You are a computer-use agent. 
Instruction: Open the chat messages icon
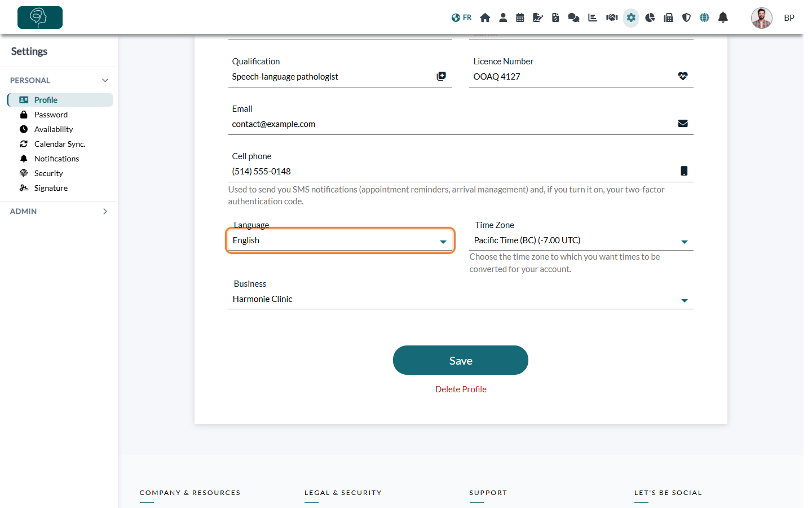click(573, 17)
